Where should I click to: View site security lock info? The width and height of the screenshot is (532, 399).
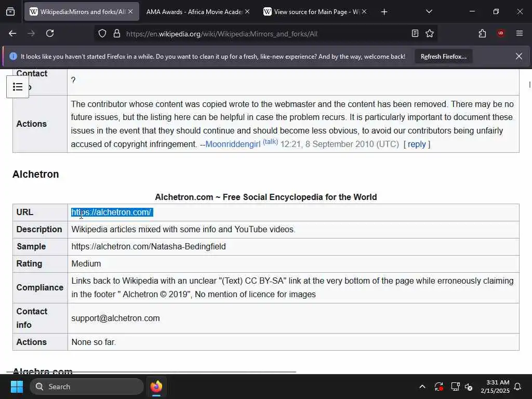117,33
